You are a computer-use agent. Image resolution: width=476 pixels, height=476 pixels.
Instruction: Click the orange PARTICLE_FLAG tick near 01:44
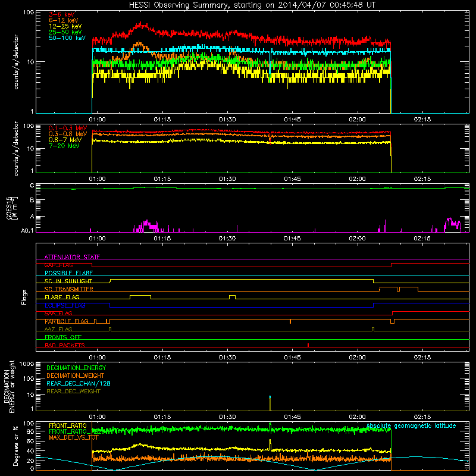(x=290, y=321)
